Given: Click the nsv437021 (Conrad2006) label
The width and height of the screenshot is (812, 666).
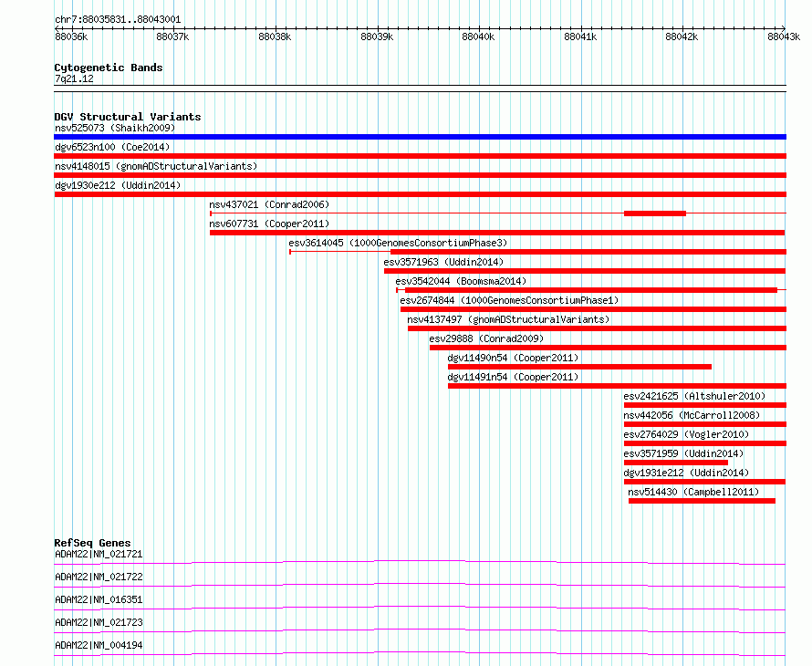Looking at the screenshot, I should [x=269, y=204].
